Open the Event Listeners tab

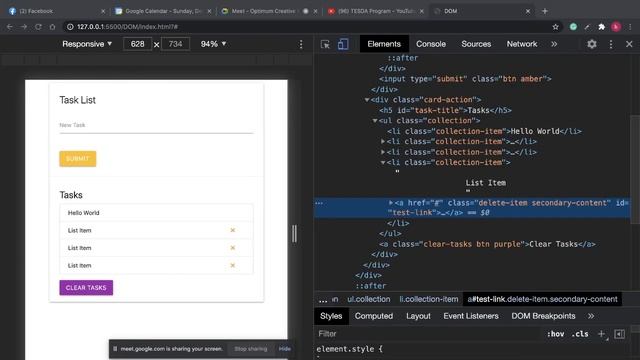pos(471,316)
